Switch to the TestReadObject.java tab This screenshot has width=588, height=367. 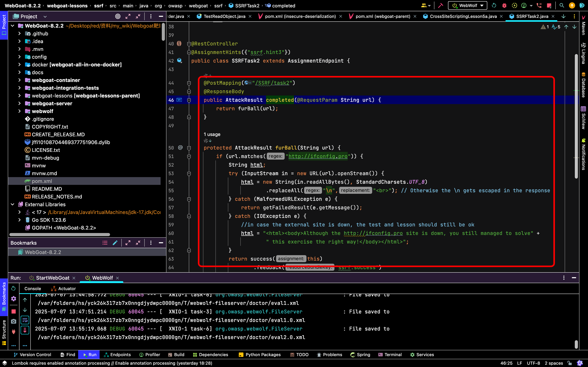[224, 16]
